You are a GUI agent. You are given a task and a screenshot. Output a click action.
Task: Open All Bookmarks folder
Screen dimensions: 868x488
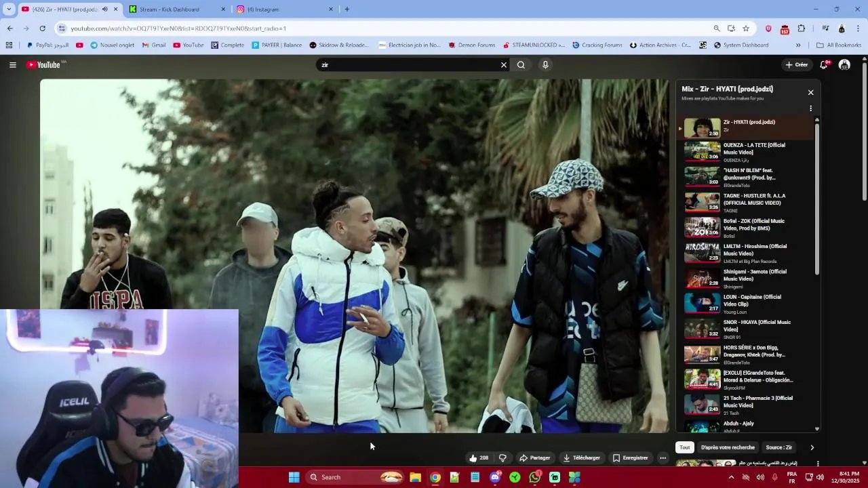(x=839, y=45)
